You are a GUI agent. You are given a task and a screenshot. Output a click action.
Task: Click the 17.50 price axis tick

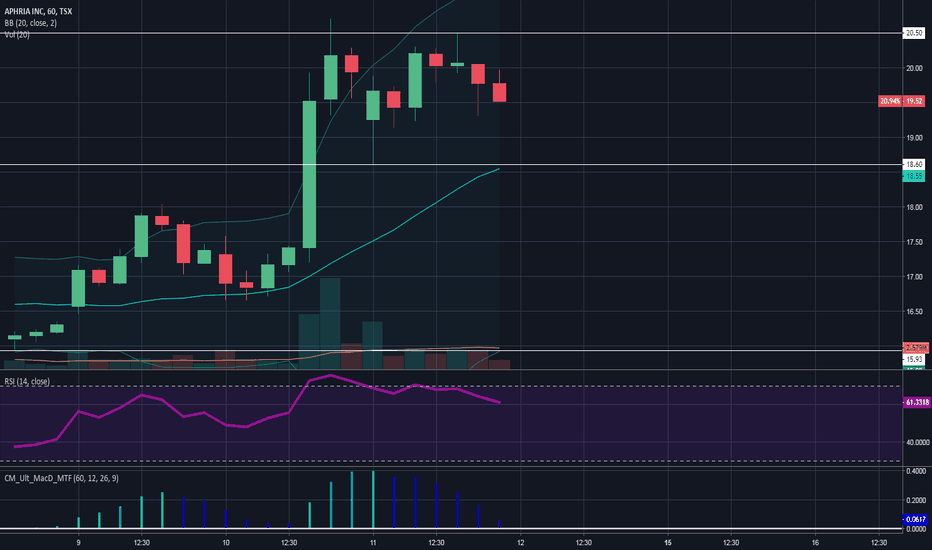[914, 242]
